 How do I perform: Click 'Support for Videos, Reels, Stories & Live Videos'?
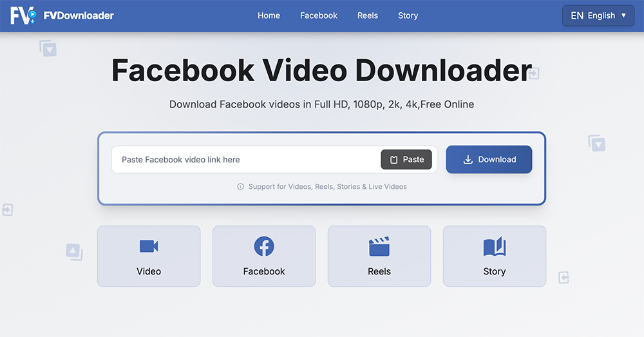tap(327, 187)
